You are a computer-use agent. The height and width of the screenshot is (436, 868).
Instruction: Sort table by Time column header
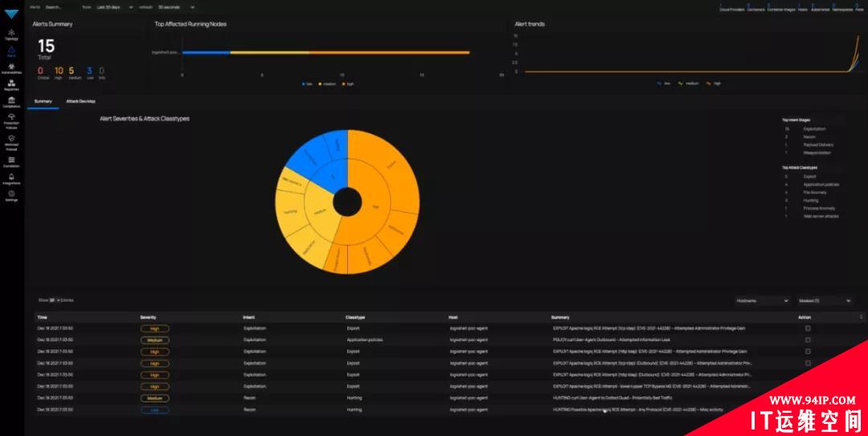42,317
